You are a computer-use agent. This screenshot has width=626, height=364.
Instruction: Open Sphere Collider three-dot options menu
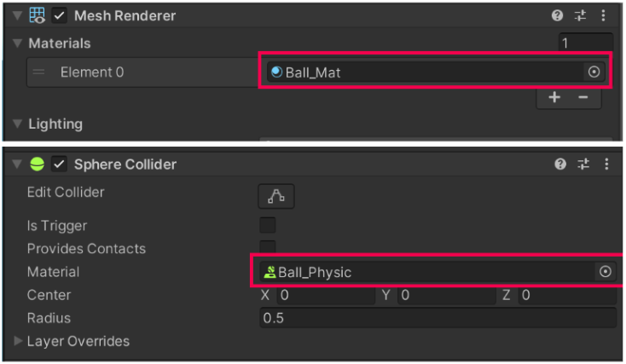coord(605,164)
